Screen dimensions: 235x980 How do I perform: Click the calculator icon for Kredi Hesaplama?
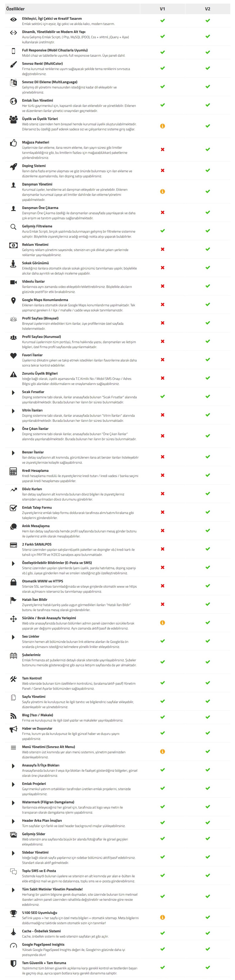13,471
